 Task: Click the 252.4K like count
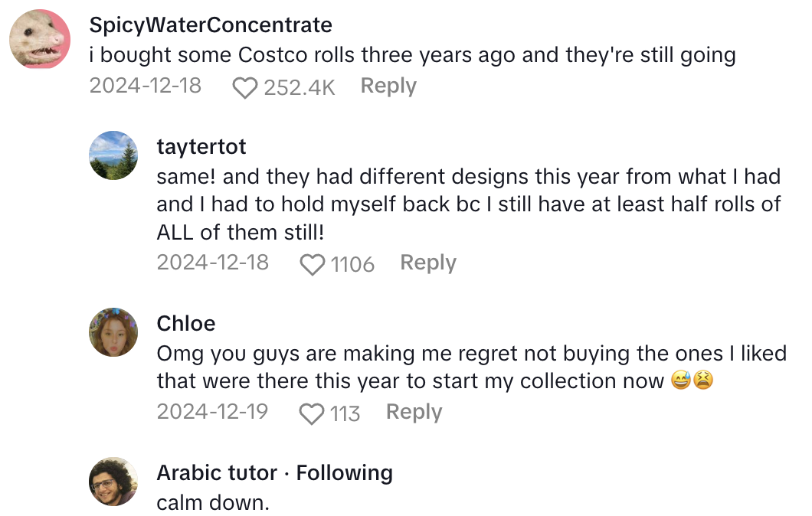point(300,88)
